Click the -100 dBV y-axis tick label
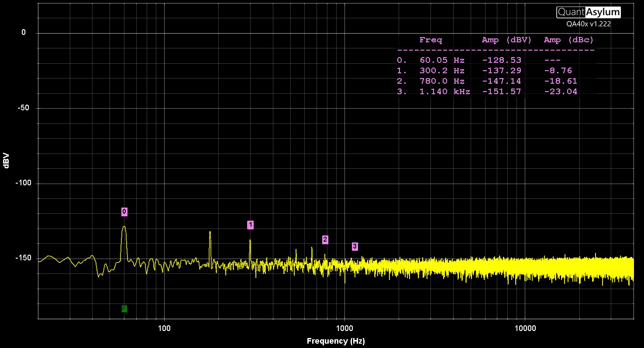 coord(23,183)
